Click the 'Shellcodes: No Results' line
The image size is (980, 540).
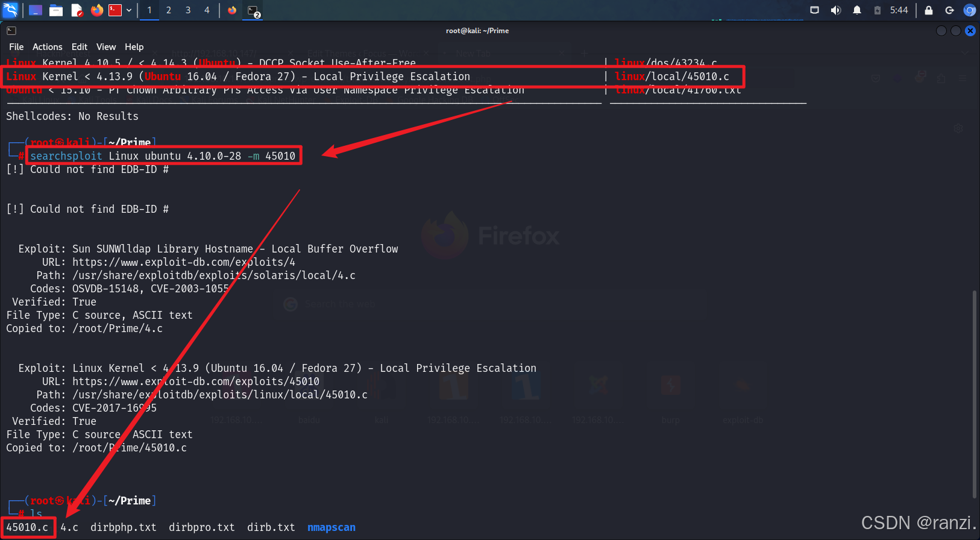click(72, 116)
